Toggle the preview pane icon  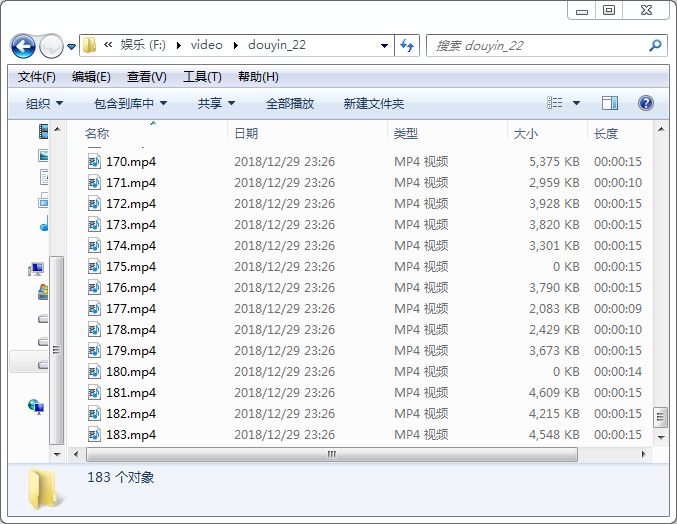[610, 103]
